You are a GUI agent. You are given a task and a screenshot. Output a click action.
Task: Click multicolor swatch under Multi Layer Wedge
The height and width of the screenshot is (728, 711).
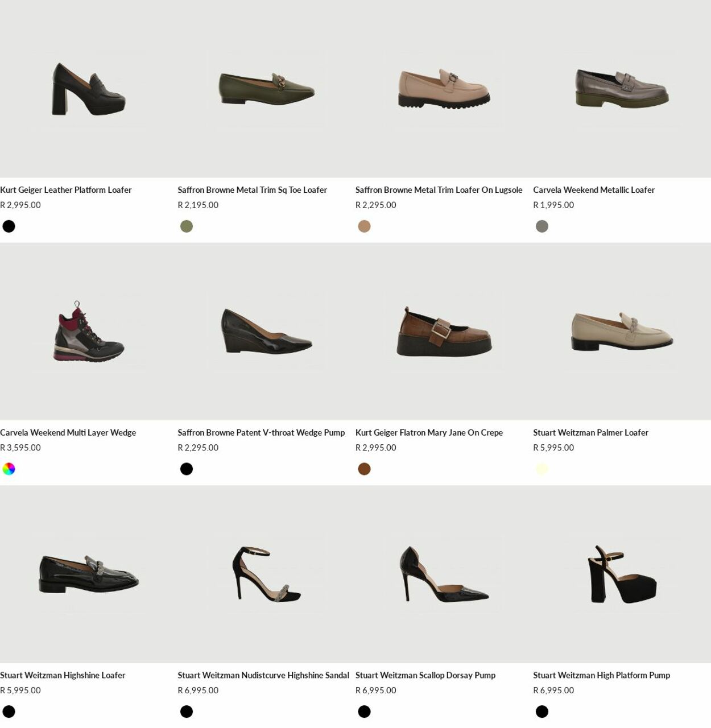click(9, 469)
